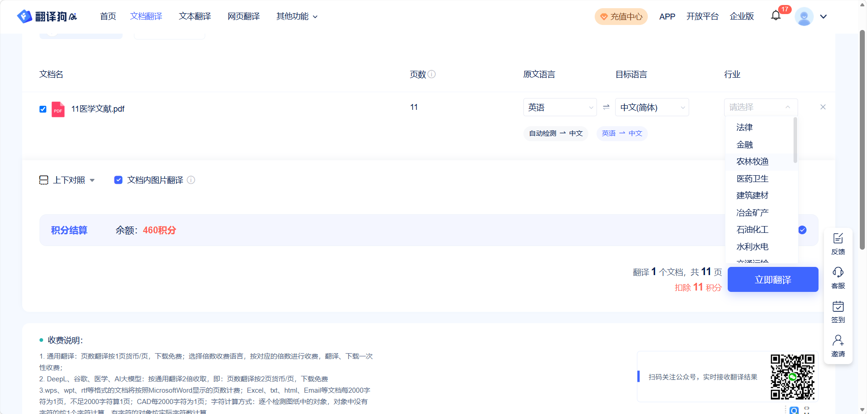Expand the account menu chevron
The height and width of the screenshot is (414, 868).
824,16
